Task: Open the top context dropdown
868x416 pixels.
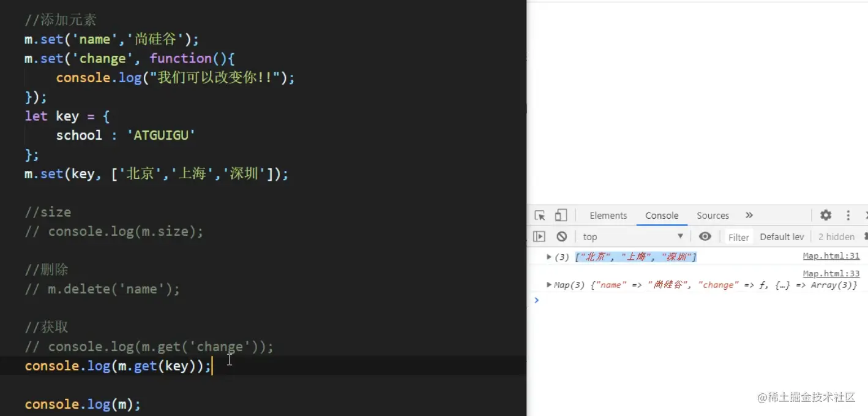Action: 633,236
